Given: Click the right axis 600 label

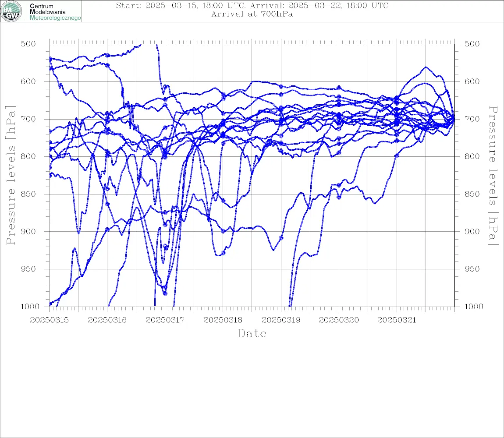Looking at the screenshot, I should pyautogui.click(x=472, y=81).
